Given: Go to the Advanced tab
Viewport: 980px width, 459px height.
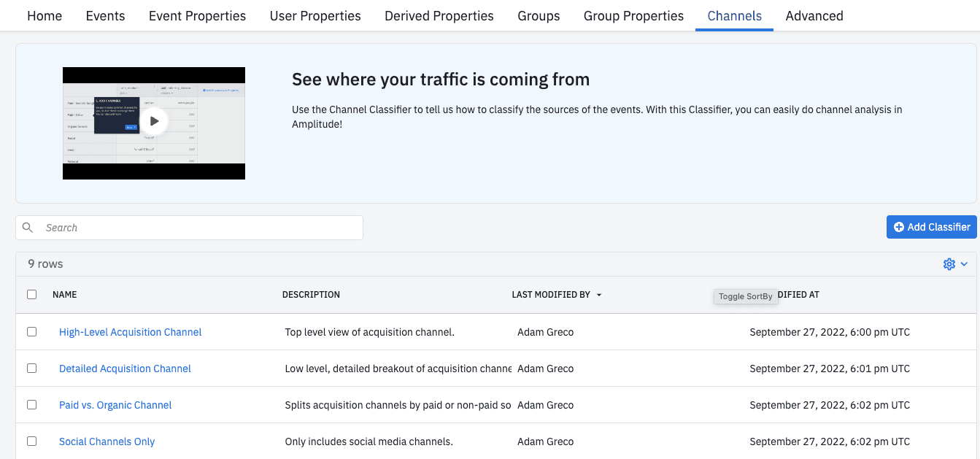Looking at the screenshot, I should pos(814,16).
